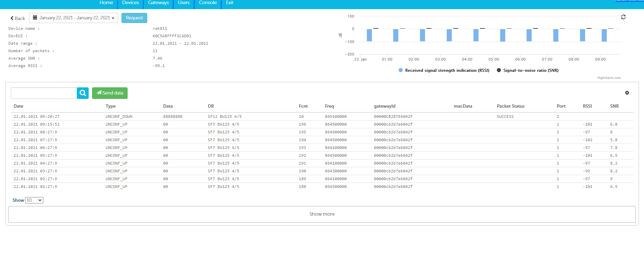Sort table by Date column header
The image size is (644, 278).
18,106
